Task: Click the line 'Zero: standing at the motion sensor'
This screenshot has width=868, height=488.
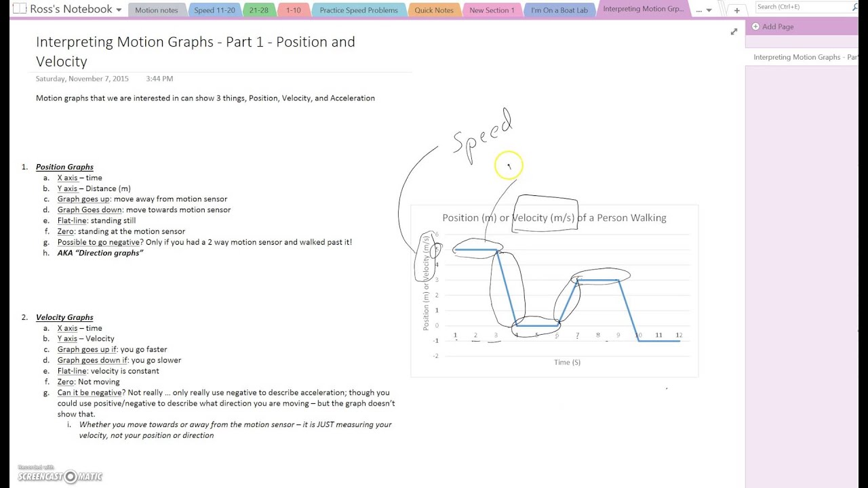Action: 121,231
